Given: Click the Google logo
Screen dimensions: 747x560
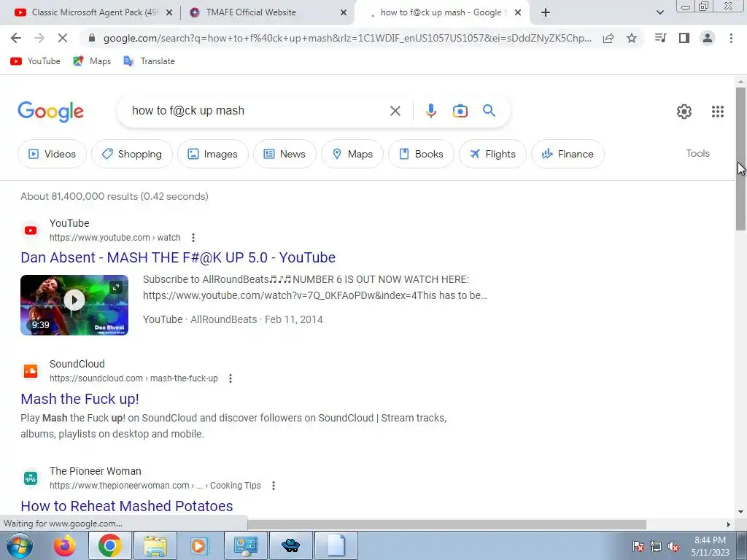Looking at the screenshot, I should pyautogui.click(x=50, y=112).
